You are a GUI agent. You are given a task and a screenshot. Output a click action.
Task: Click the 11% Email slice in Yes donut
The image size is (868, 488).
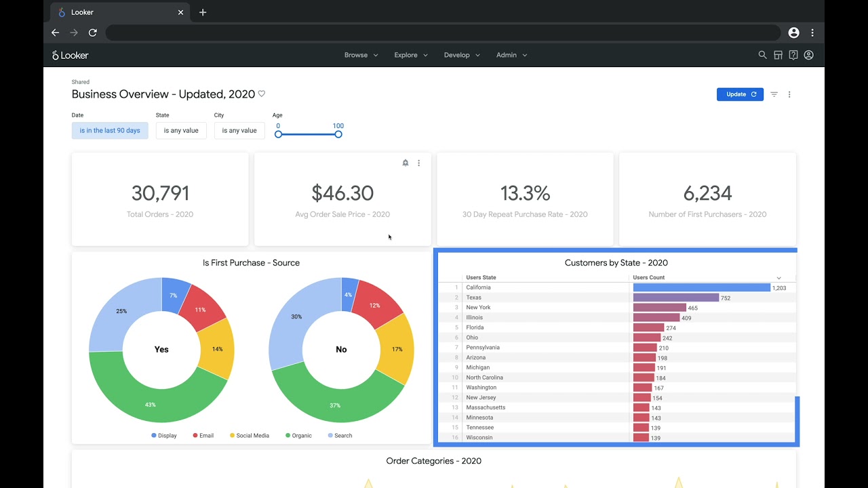tap(201, 308)
